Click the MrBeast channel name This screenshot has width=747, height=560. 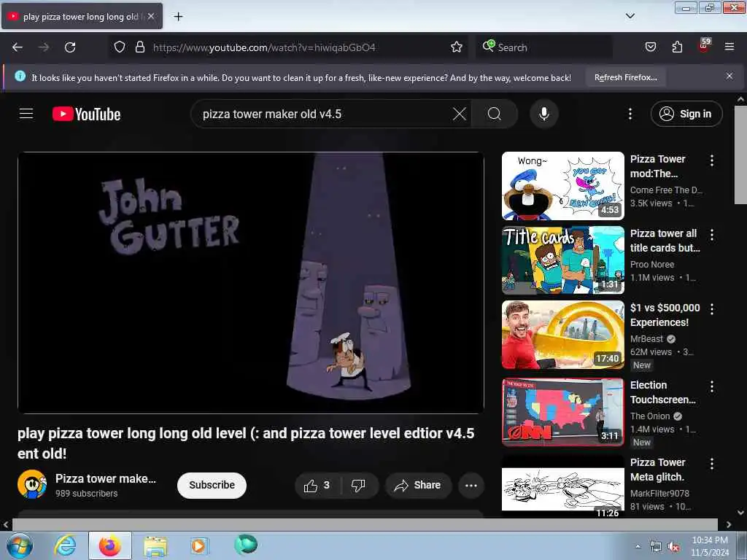pyautogui.click(x=646, y=338)
